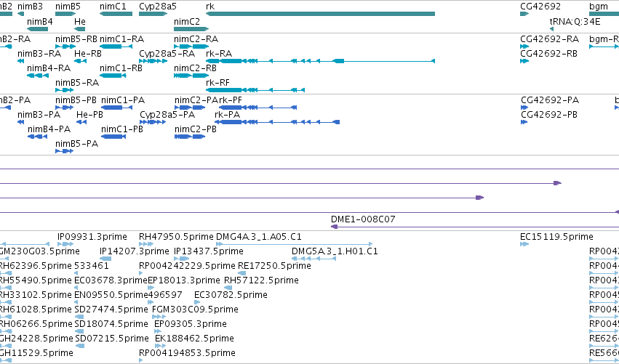The image size is (619, 364).
Task: Open protein 'He-PB'
Action: tap(81, 122)
